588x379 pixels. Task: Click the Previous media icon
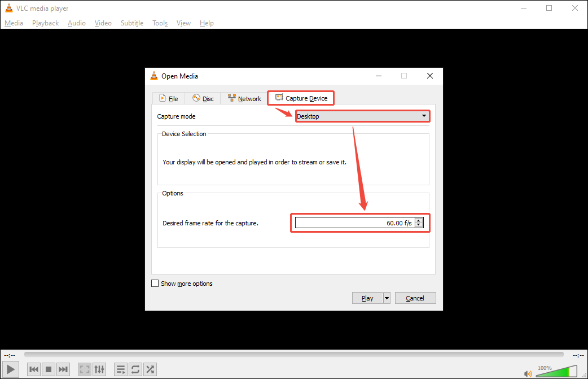pyautogui.click(x=33, y=369)
